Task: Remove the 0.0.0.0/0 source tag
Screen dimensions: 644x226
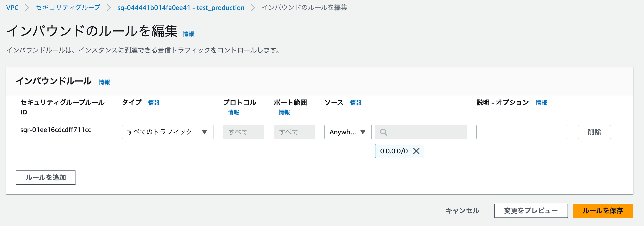Action: pos(416,151)
